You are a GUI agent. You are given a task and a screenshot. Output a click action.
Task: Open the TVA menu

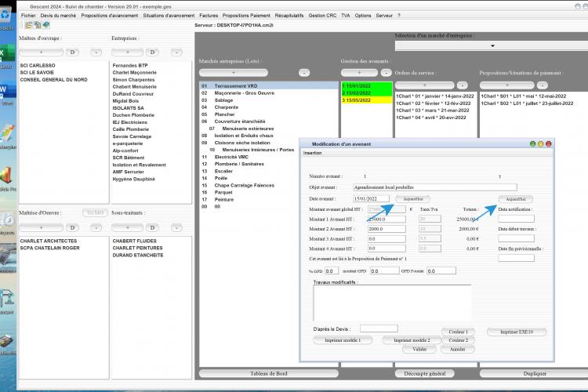click(346, 16)
